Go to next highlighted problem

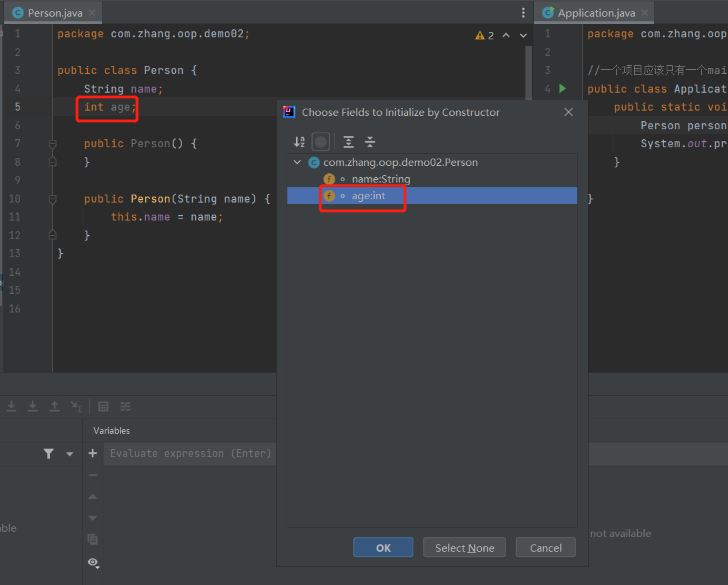click(523, 35)
